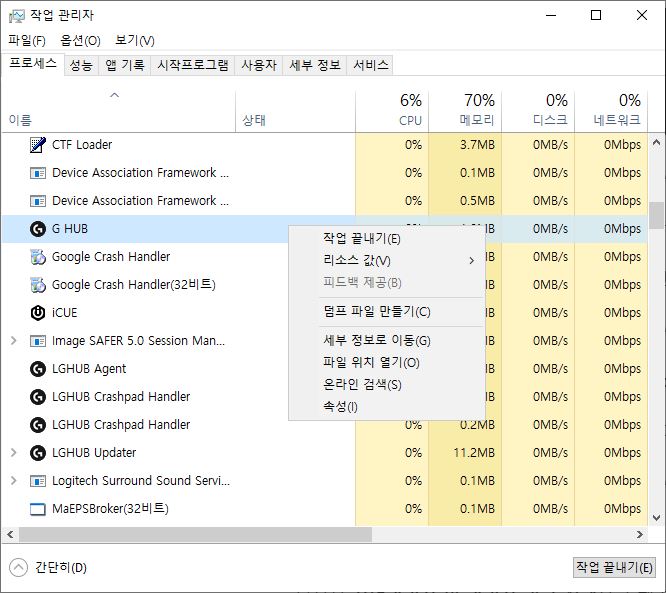Click the vertical scrollbar down arrow
Screen dimensions: 666x593
[657, 518]
